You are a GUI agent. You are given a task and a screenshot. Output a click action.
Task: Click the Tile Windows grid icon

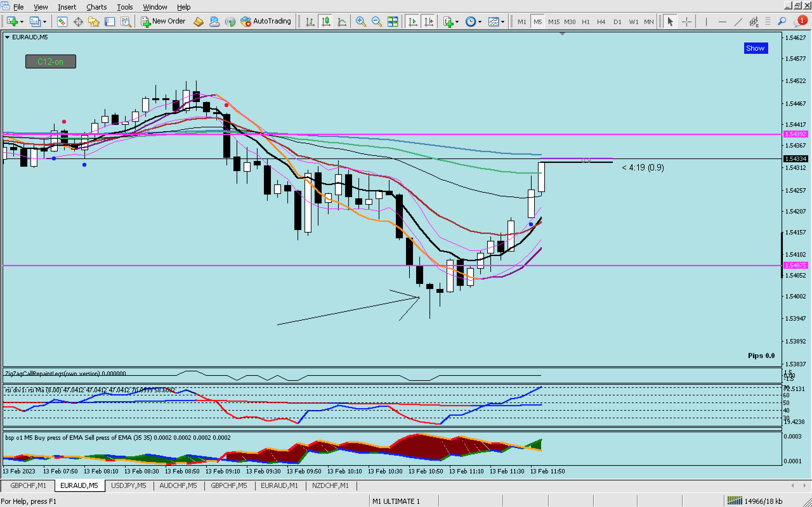tap(392, 22)
